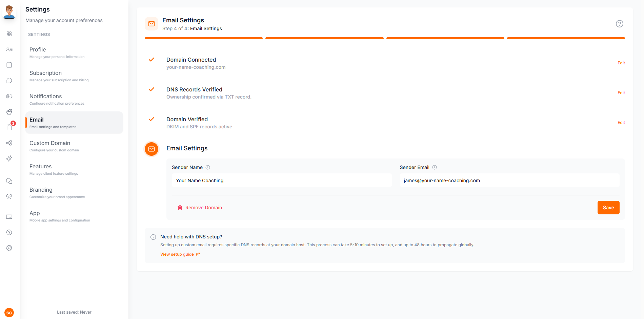This screenshot has width=644, height=319.
Task: Open the clipboard icon with notification badge
Action: click(9, 127)
